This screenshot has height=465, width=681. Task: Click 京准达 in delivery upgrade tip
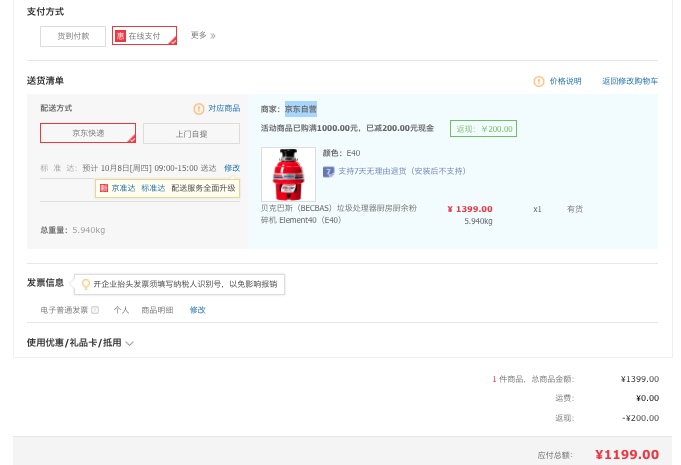point(123,188)
